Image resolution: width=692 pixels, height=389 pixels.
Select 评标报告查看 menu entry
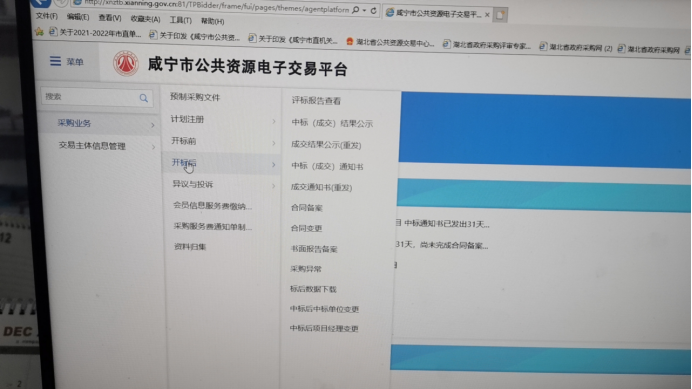(x=316, y=101)
